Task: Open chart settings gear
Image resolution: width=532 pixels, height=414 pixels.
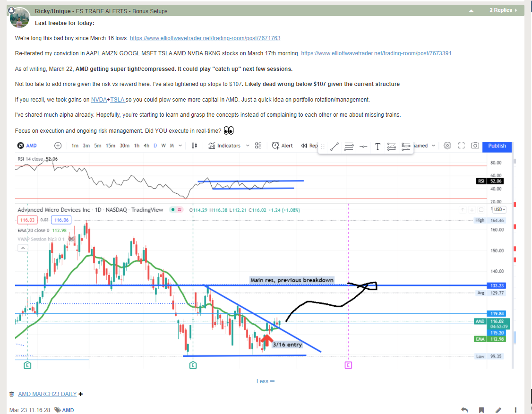Action: [447, 146]
